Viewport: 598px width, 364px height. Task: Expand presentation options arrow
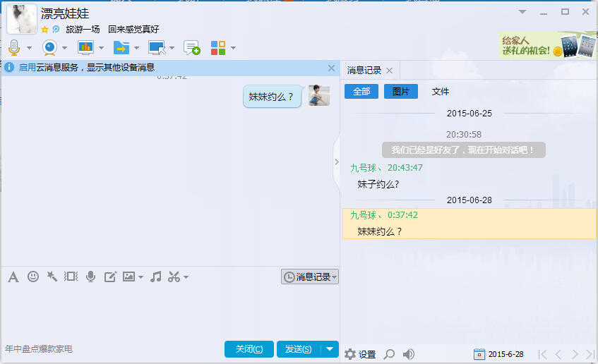(x=101, y=48)
